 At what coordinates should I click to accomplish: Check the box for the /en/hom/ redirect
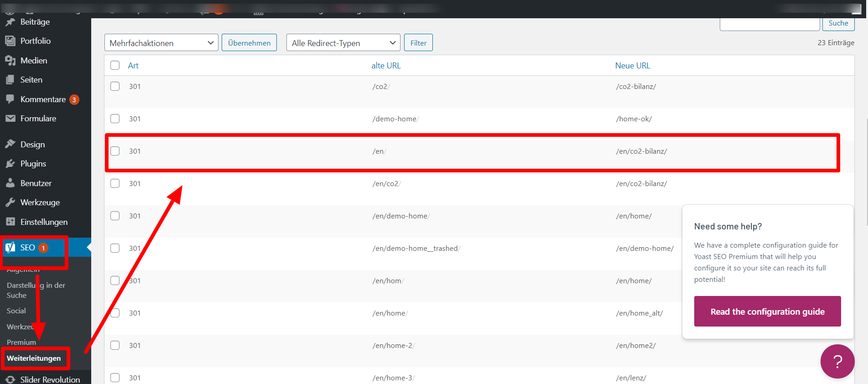115,280
